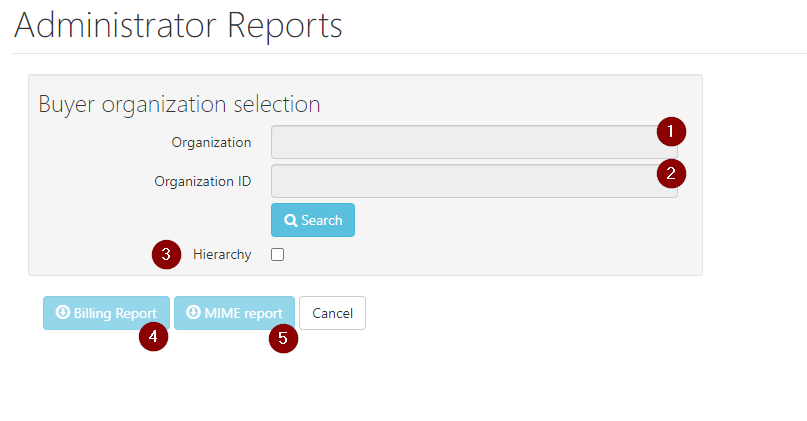The width and height of the screenshot is (807, 421).
Task: Click the Buyer organization selection heading
Action: tap(179, 104)
